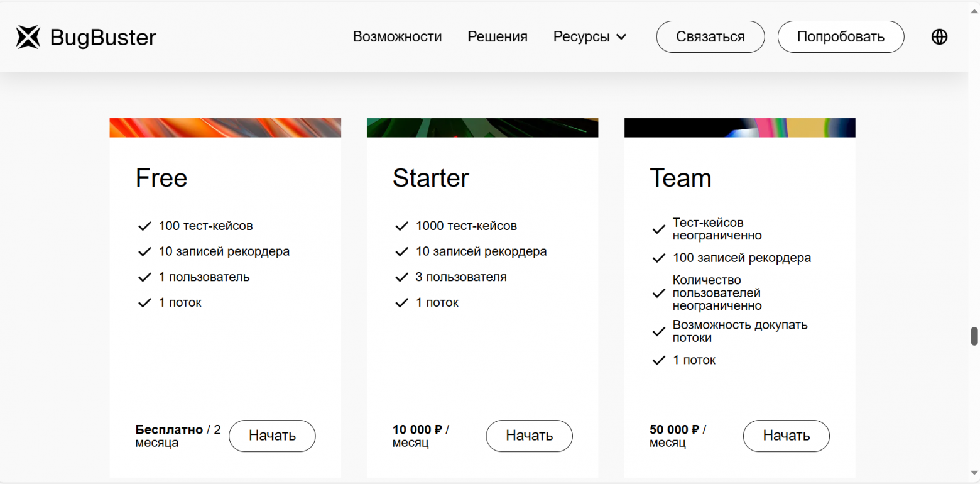Click the page vertical scrollbar thumb
980x484 pixels.
[x=974, y=336]
